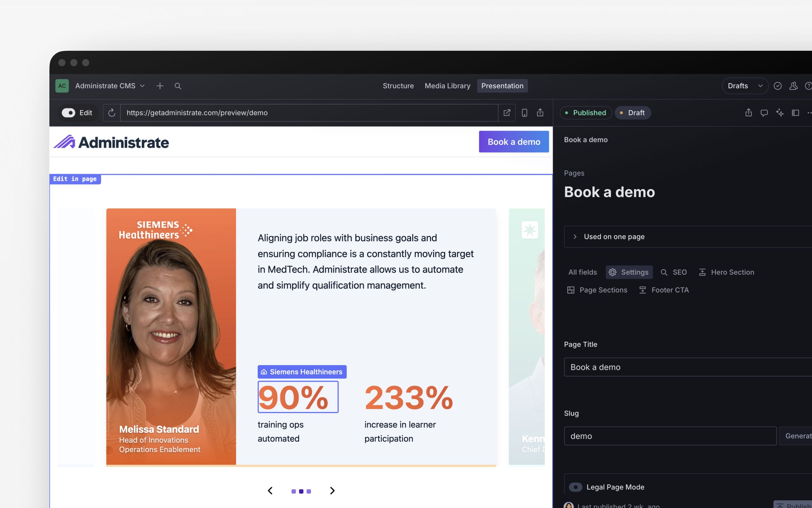
Task: Open preview in new window icon
Action: click(x=507, y=113)
